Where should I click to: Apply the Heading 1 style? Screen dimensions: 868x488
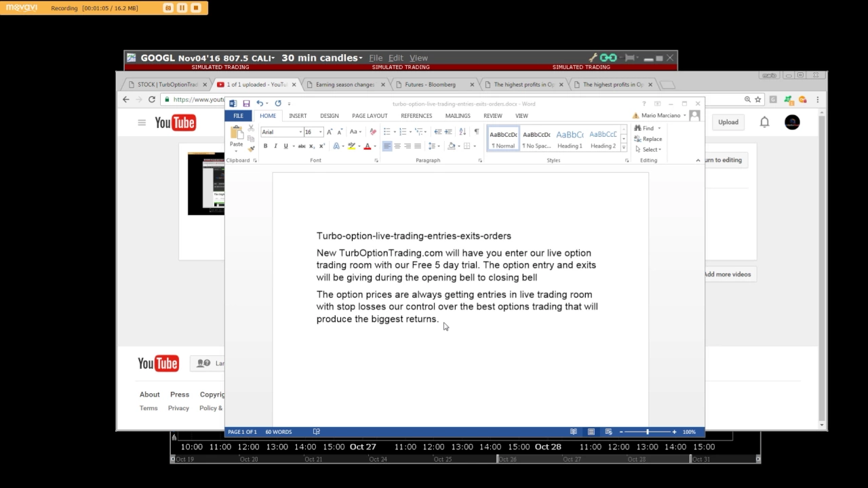(x=570, y=138)
